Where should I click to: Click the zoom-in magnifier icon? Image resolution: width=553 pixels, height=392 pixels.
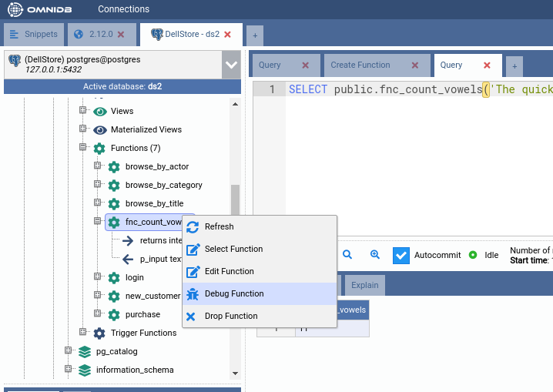pos(375,255)
